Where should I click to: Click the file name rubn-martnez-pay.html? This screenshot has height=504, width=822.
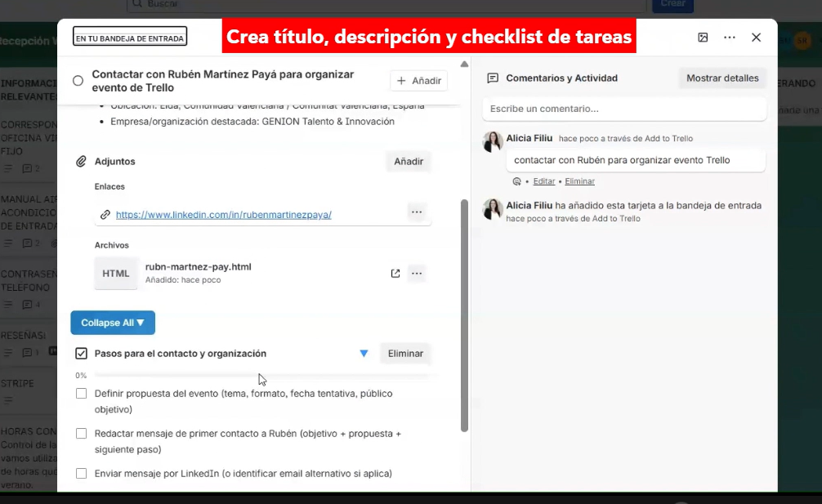click(199, 266)
